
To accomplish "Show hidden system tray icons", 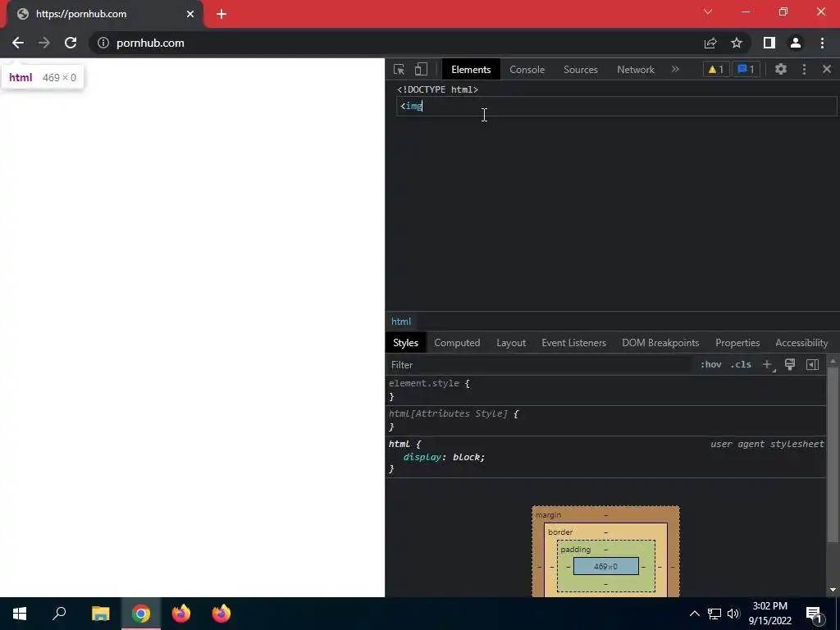I will click(x=694, y=614).
